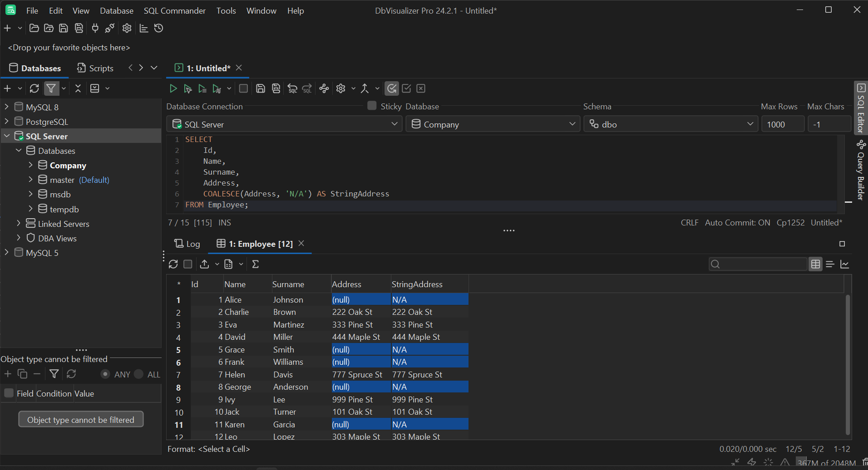
Task: Switch to the Scripts tab in the sidebar
Action: pos(95,68)
